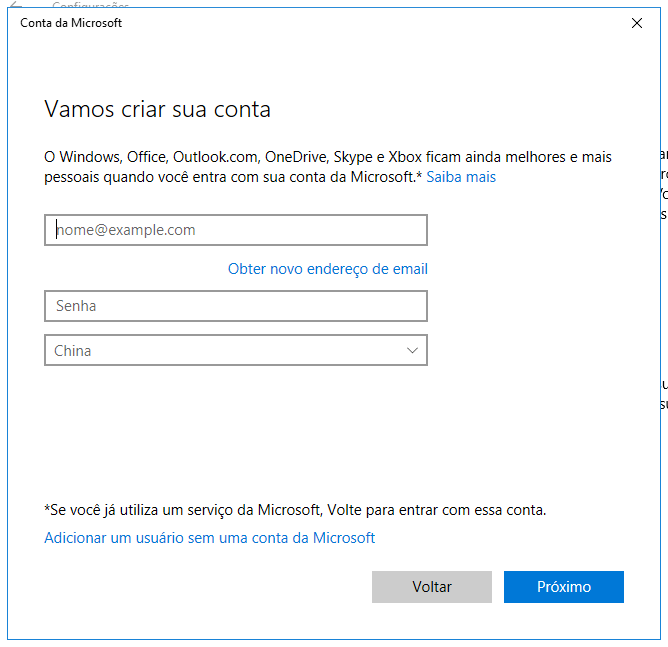This screenshot has width=668, height=647.
Task: Focus the nome@example.com email field
Action: [x=235, y=230]
